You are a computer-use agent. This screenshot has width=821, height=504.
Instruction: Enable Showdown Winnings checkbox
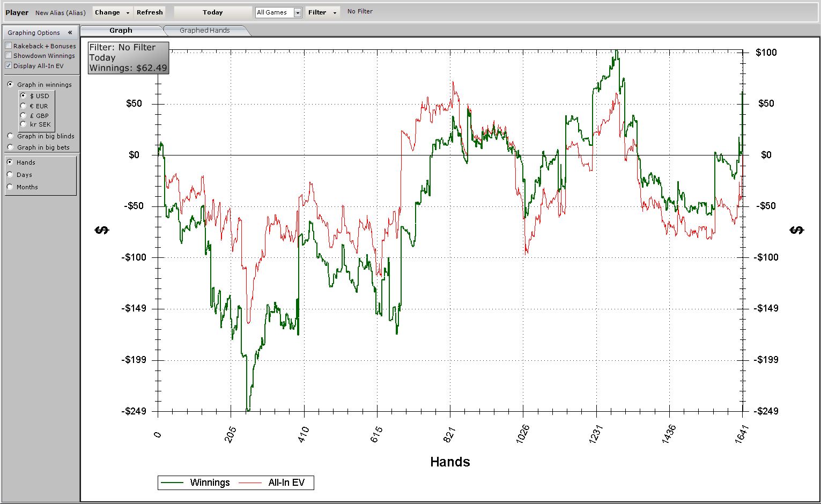9,56
